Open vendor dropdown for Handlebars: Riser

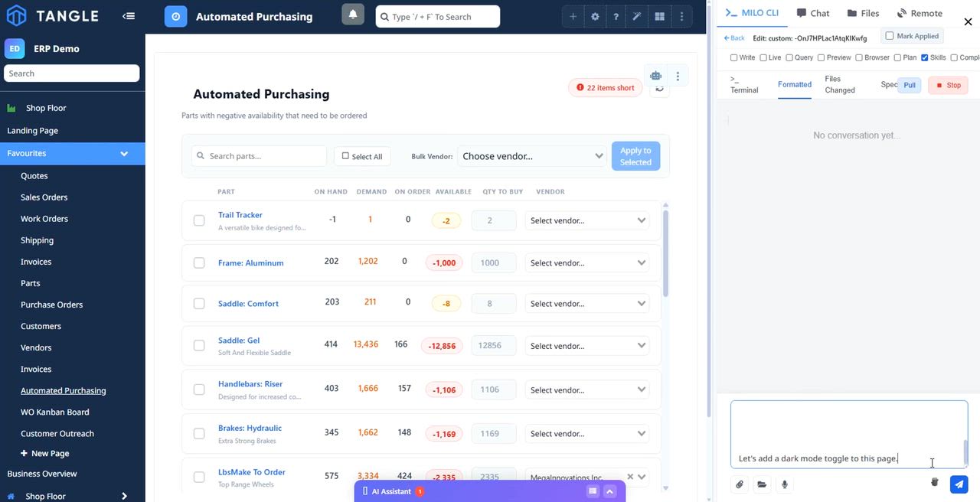(x=587, y=390)
